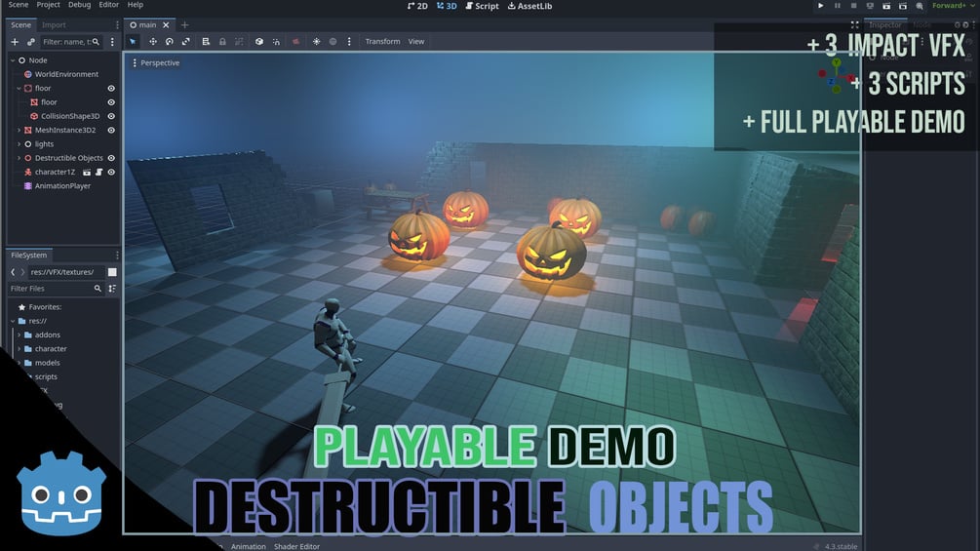Viewport: 980px width, 551px height.
Task: Expand the MeshInstance3D2 node
Action: coord(19,130)
